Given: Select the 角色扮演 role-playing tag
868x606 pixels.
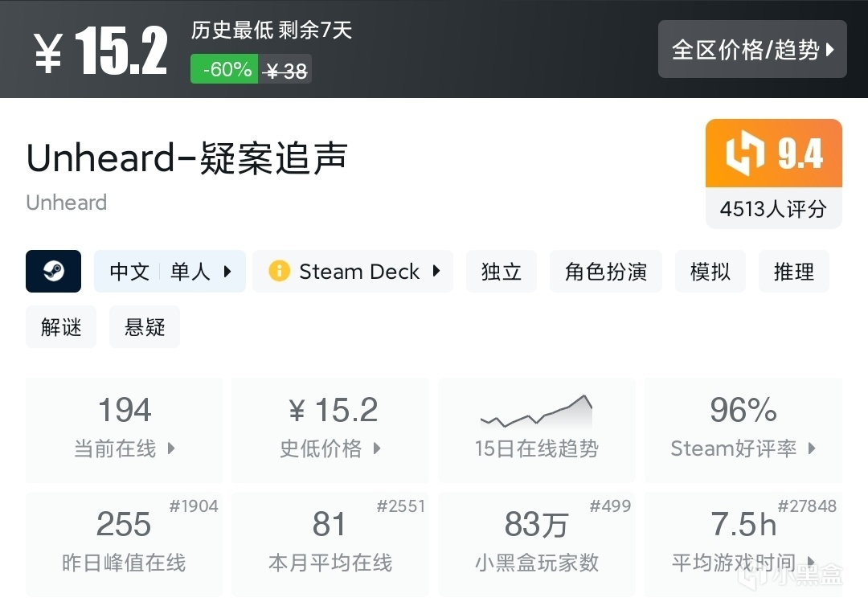Looking at the screenshot, I should point(606,272).
